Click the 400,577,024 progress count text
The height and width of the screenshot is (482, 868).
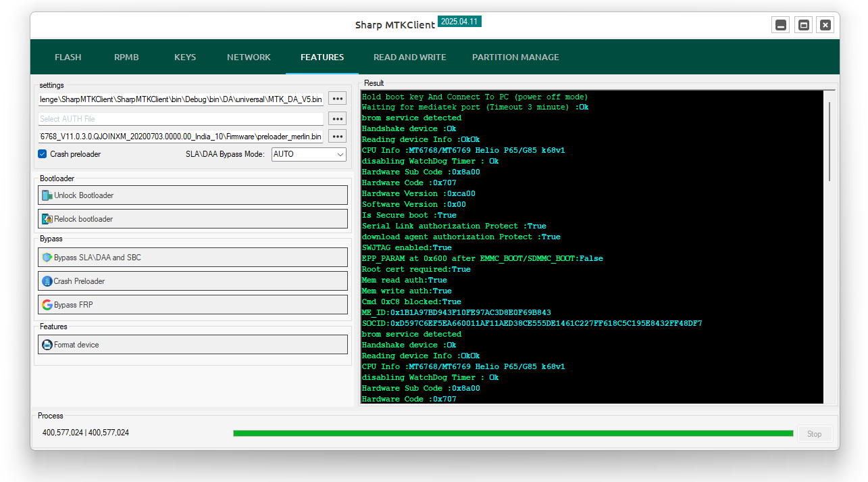coord(86,433)
